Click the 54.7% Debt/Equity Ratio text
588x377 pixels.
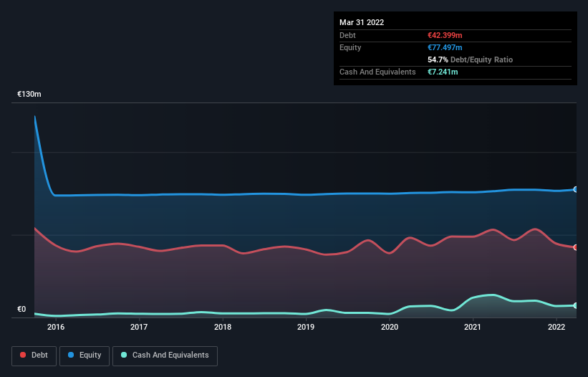point(471,59)
